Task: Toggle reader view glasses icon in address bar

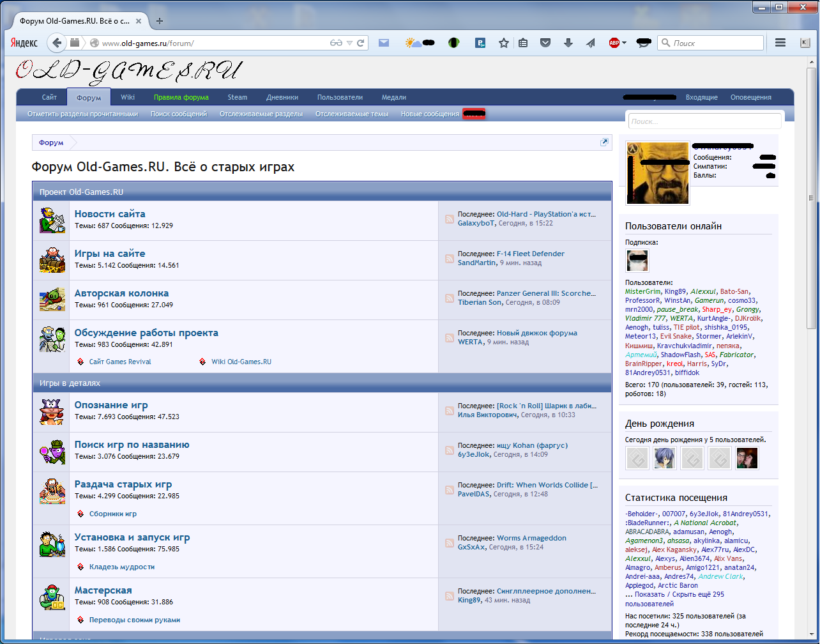Action: pyautogui.click(x=337, y=43)
